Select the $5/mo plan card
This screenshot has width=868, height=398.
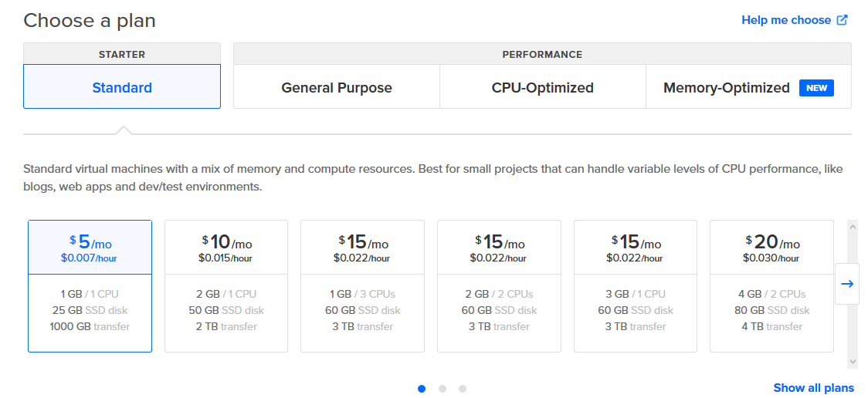90,286
